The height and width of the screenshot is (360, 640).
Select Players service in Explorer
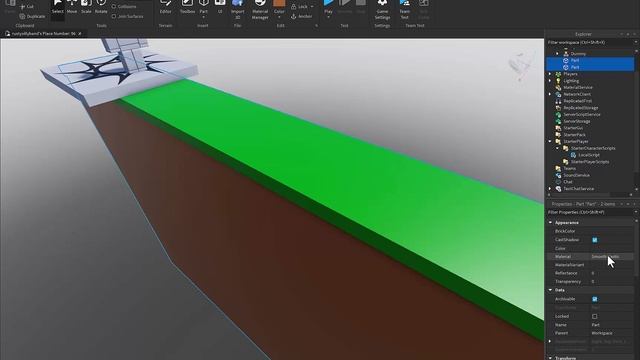pos(570,74)
